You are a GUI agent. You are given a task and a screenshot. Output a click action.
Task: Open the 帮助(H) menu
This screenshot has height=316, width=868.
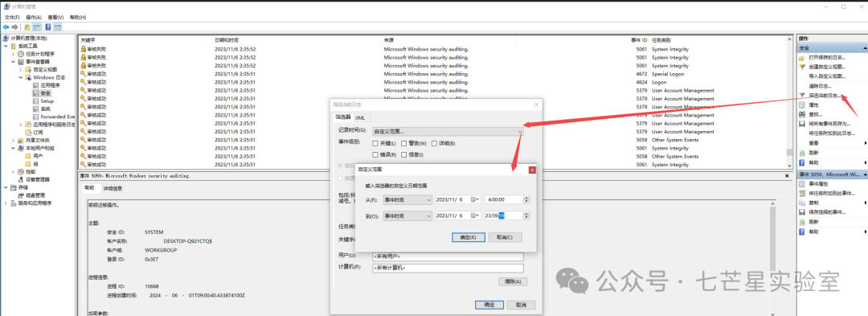coord(78,18)
